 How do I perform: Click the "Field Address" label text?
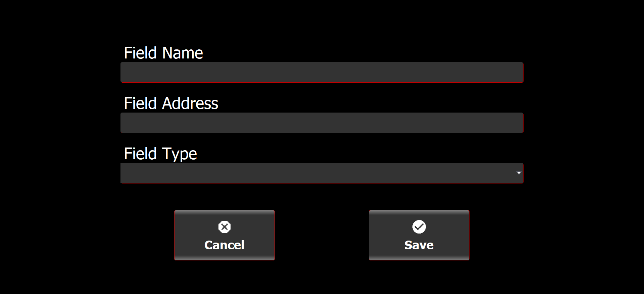tap(171, 103)
